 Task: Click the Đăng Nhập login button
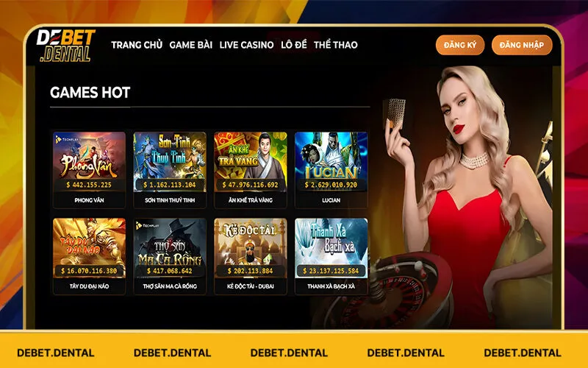[x=522, y=45]
